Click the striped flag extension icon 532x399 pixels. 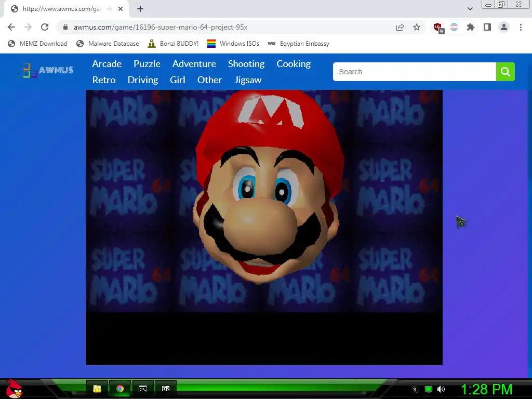click(454, 27)
